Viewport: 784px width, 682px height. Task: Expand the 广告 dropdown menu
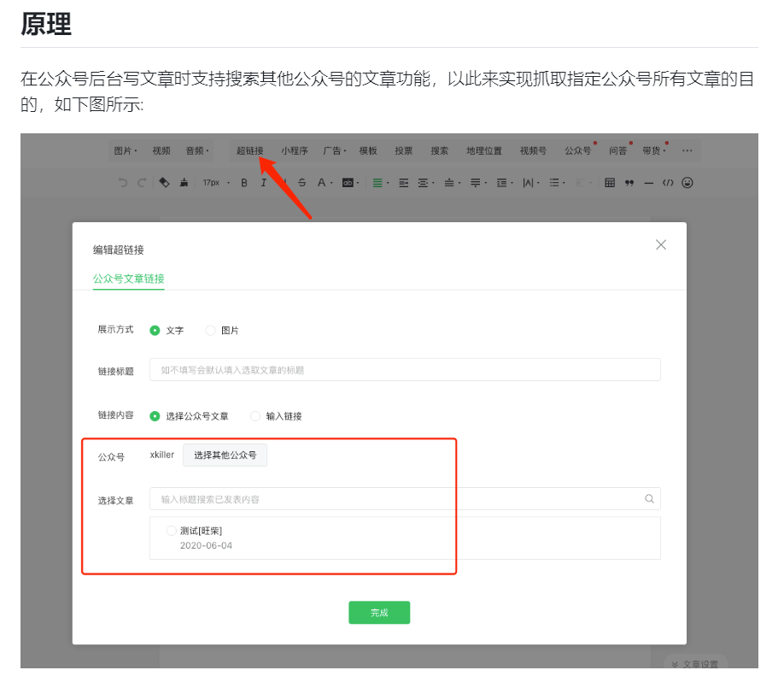tap(334, 150)
